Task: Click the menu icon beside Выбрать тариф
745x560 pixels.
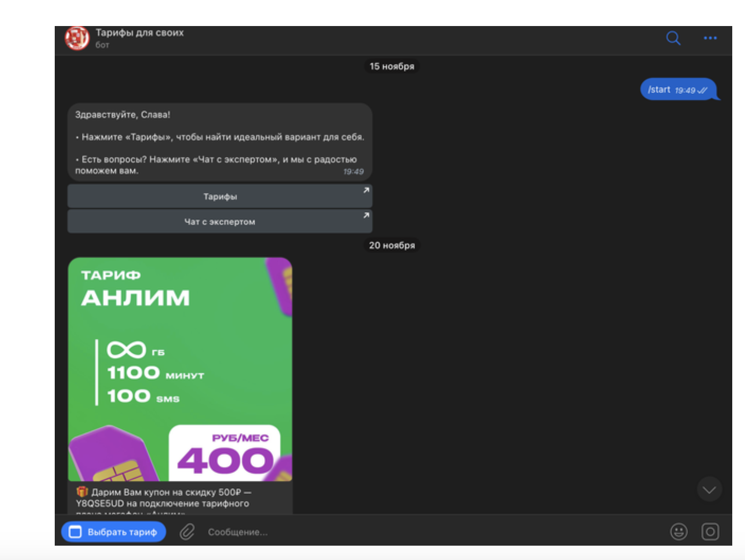Action: (x=74, y=532)
